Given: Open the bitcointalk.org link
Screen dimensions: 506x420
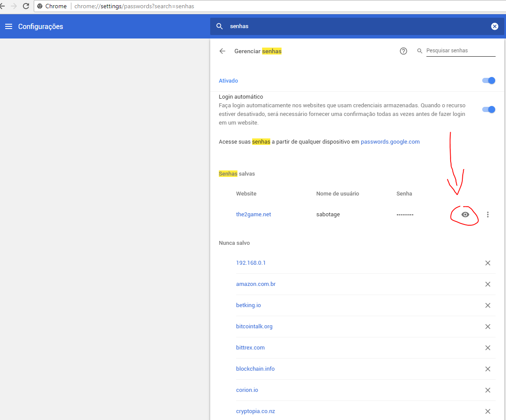Looking at the screenshot, I should pyautogui.click(x=254, y=327).
